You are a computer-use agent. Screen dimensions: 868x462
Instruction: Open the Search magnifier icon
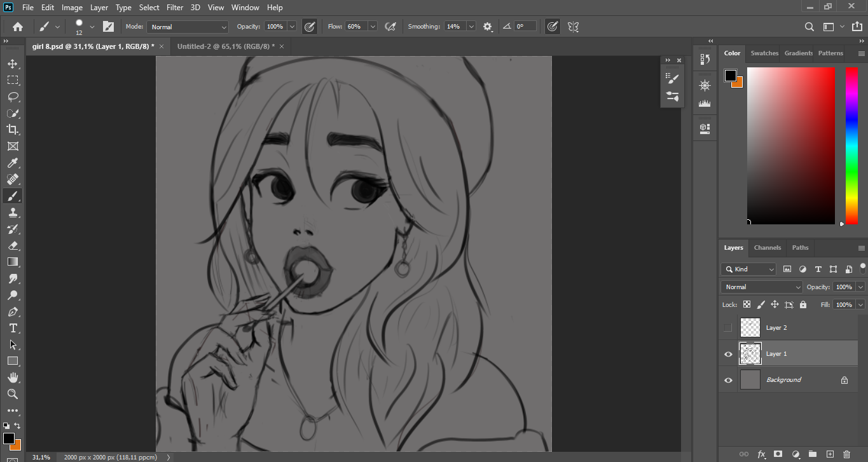pos(809,27)
